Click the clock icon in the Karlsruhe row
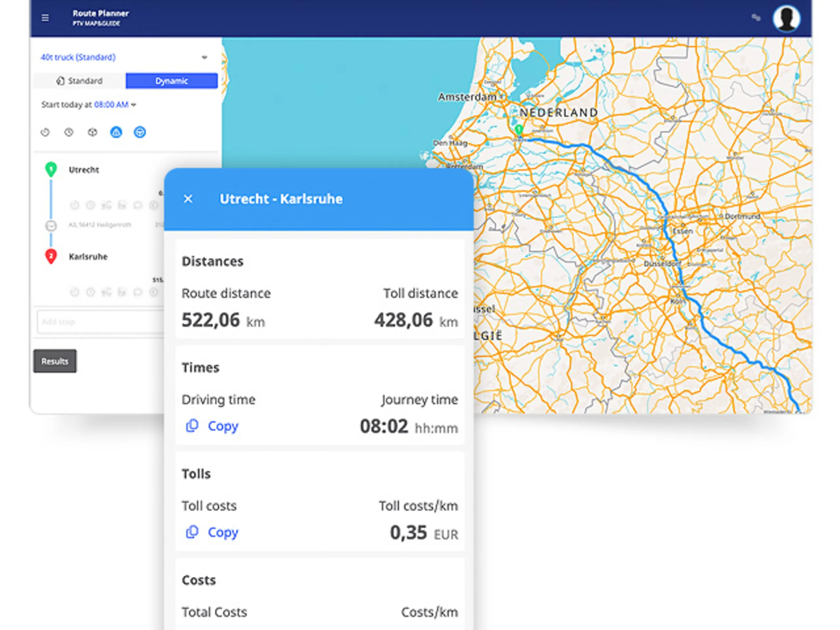Image resolution: width=840 pixels, height=630 pixels. [x=90, y=292]
